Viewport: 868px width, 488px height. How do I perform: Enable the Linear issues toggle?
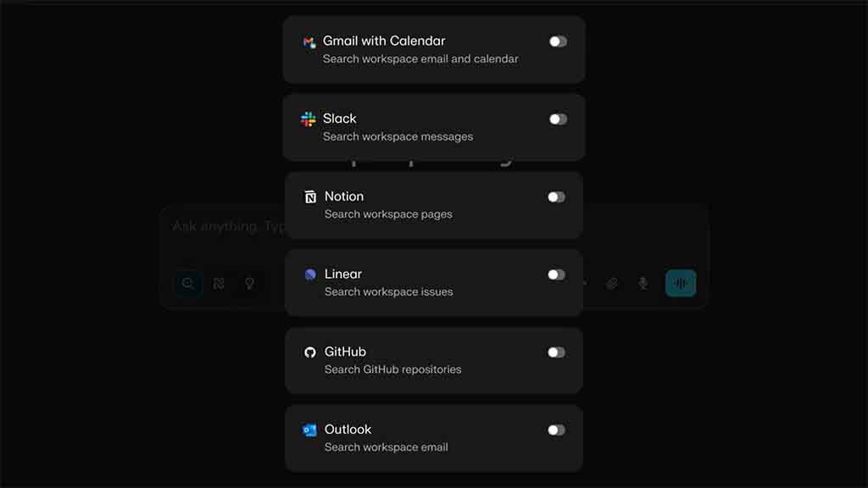[x=558, y=274]
